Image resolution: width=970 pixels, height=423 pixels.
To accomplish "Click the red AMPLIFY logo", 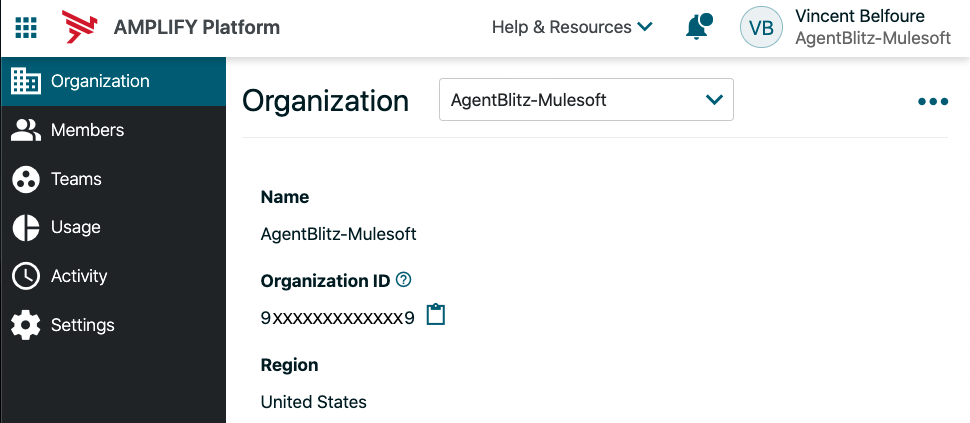I will 79,27.
